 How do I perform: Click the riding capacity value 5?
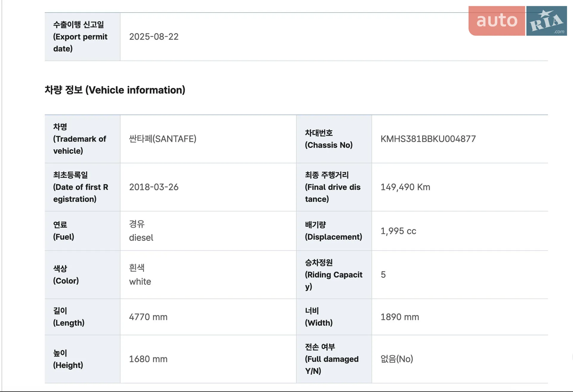click(383, 275)
